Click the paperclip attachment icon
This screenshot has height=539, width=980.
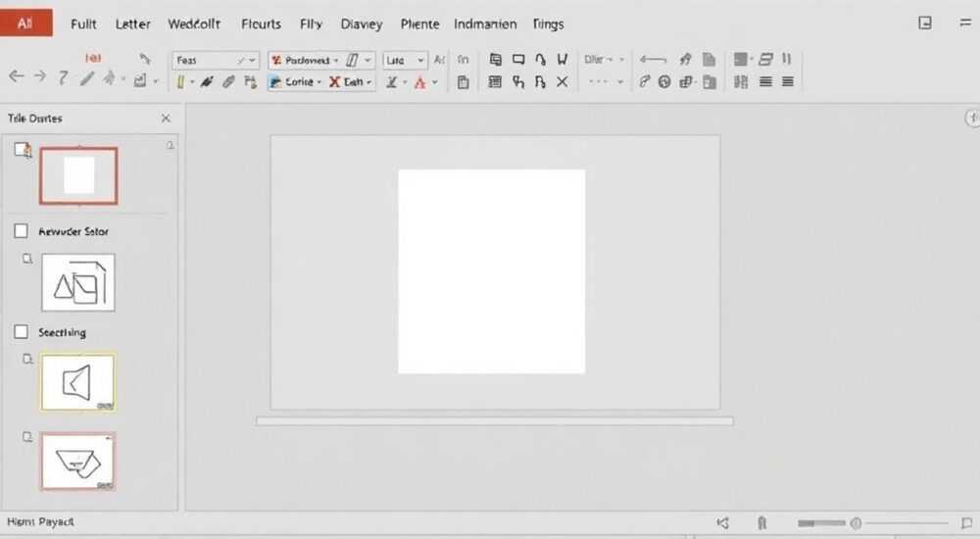tap(228, 82)
